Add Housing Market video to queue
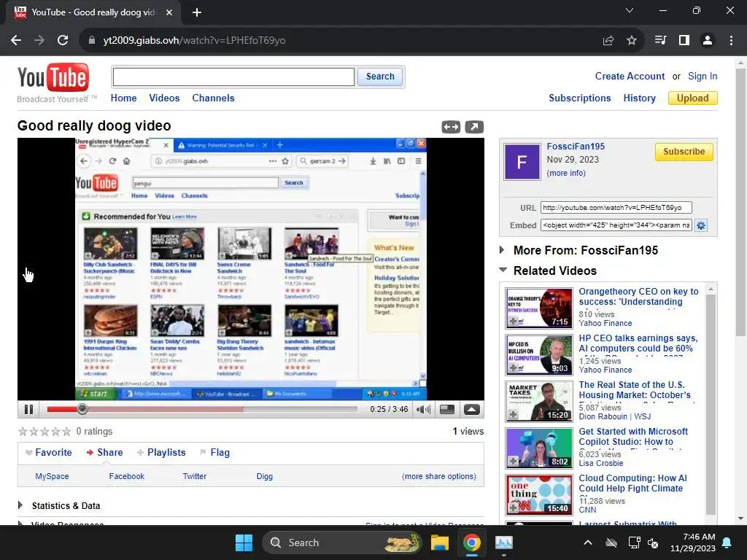This screenshot has width=747, height=560. click(513, 415)
